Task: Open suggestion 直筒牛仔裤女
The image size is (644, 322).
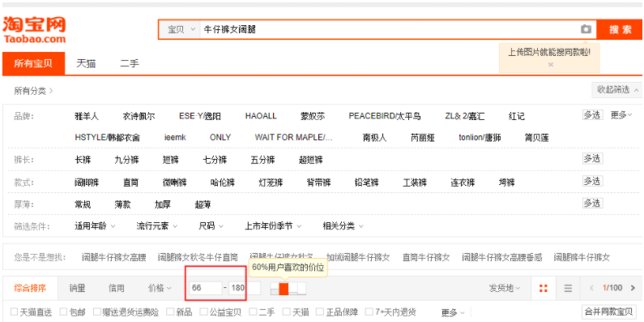Action: click(x=426, y=258)
